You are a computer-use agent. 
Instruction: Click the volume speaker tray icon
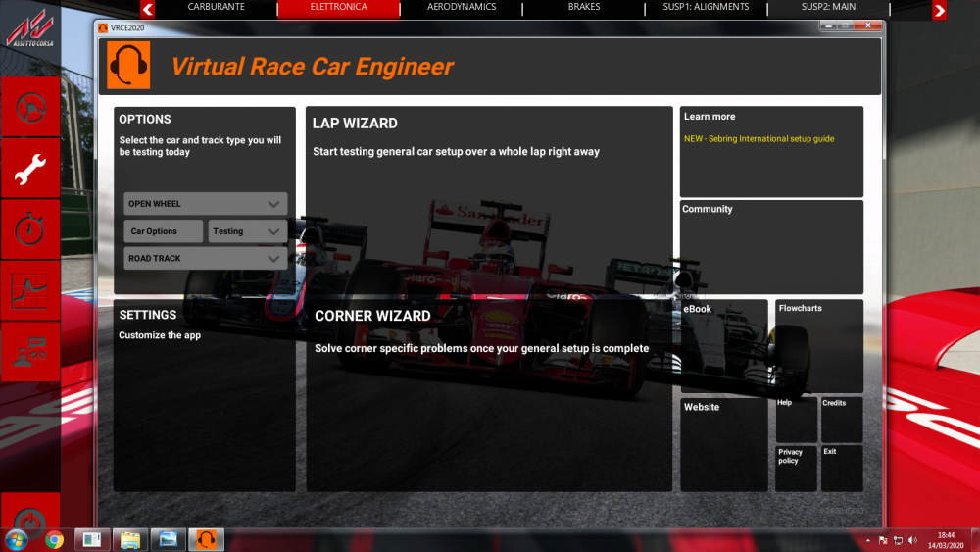(913, 541)
